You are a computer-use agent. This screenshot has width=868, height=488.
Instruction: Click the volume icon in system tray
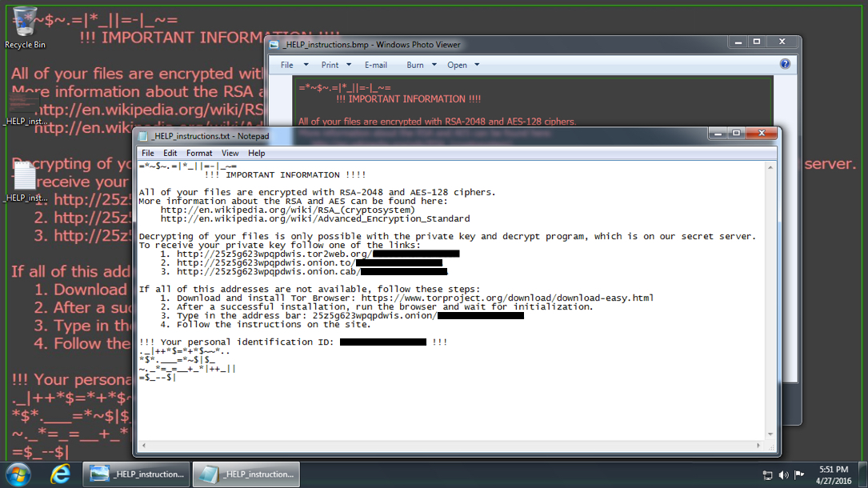pos(783,475)
